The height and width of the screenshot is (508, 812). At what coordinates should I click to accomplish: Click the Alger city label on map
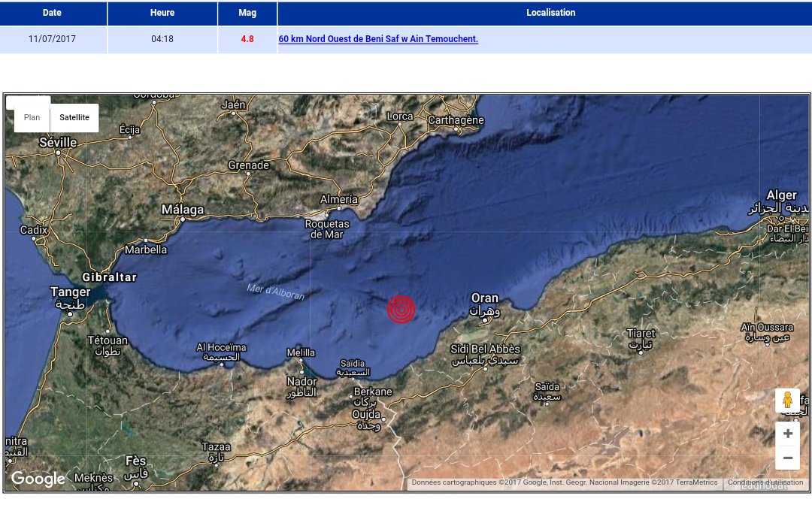click(x=781, y=195)
